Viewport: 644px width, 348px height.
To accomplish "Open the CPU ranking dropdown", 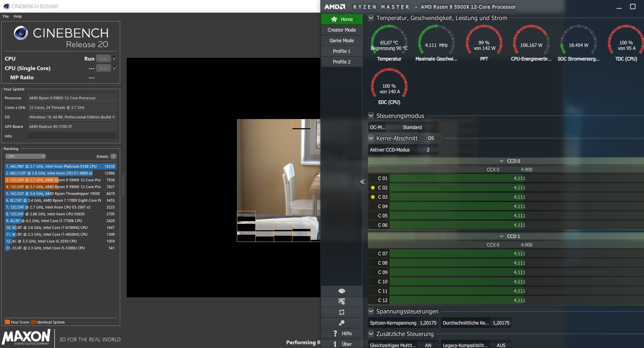I will pos(26,156).
